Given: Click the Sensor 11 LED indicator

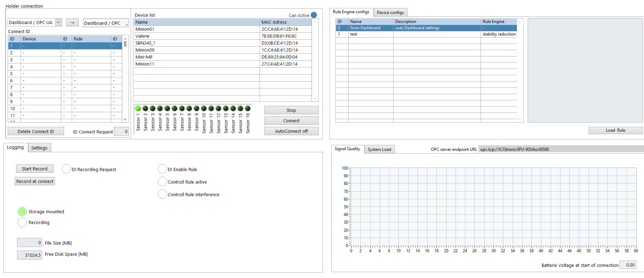Looking at the screenshot, I should (211, 108).
